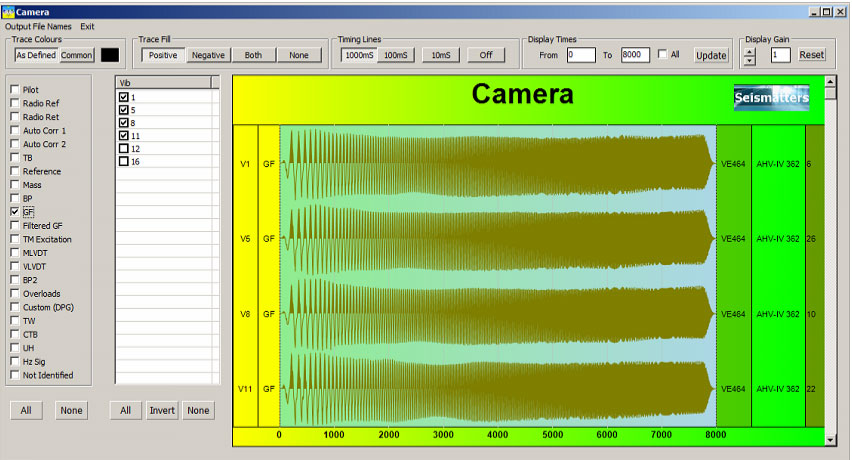Check Vib 16 in the list
The image size is (852, 460).
tap(123, 161)
